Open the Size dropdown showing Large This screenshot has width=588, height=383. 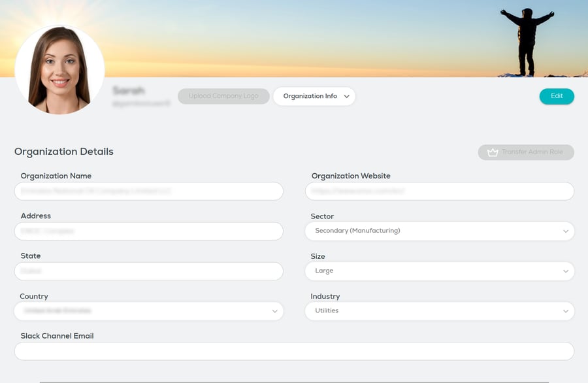click(x=439, y=271)
